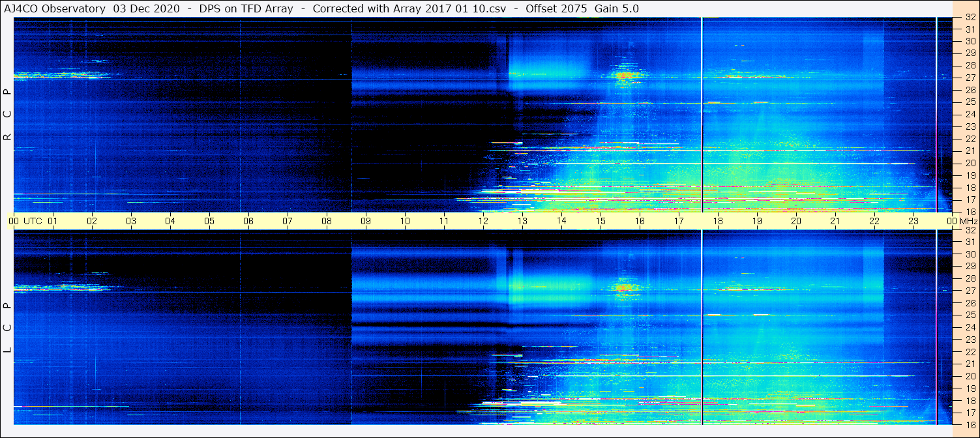Click hour '04' on the UTC axis
This screenshot has width=980, height=438.
tap(170, 221)
